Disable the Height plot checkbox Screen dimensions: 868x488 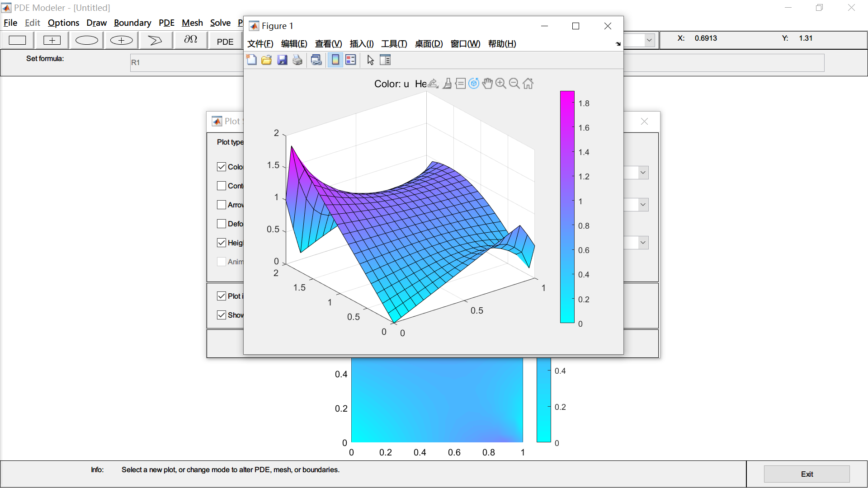[221, 243]
